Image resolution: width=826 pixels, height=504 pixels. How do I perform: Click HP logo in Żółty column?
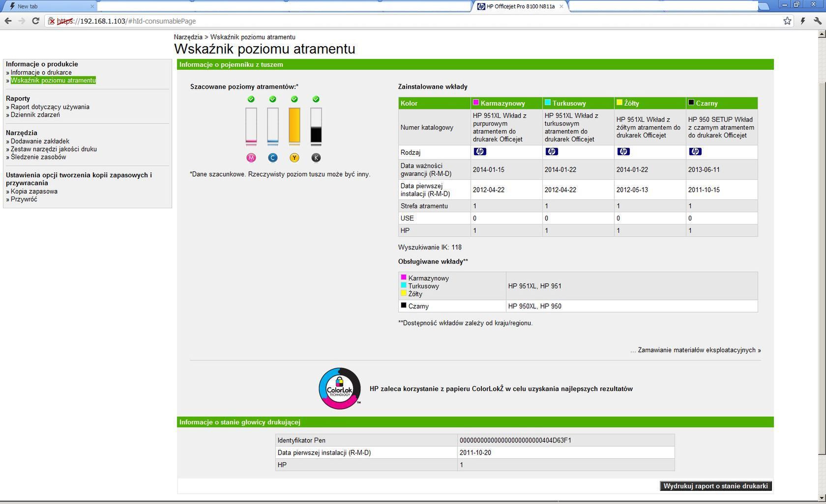point(623,152)
